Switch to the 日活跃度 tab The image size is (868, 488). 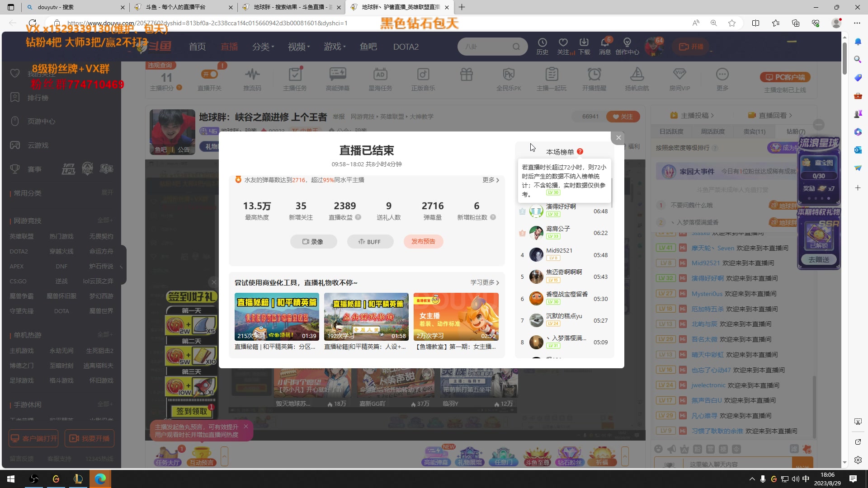point(671,131)
